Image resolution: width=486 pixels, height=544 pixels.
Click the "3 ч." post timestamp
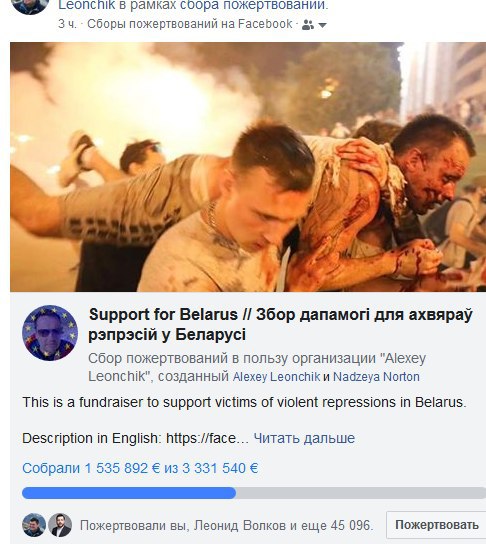coord(67,24)
